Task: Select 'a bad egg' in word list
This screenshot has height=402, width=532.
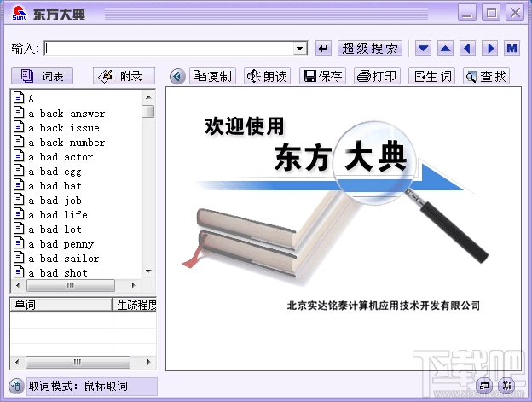Action: pyautogui.click(x=55, y=172)
